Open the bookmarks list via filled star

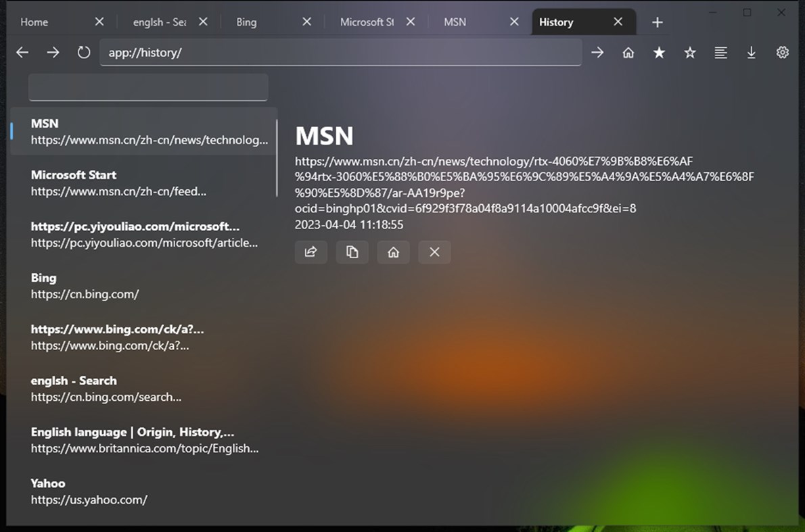coord(659,52)
